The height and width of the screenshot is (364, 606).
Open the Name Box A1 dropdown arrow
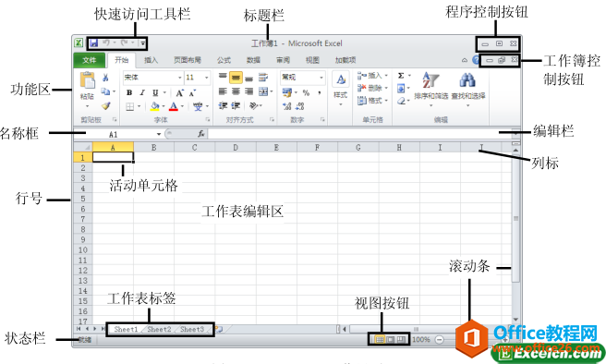(x=159, y=134)
